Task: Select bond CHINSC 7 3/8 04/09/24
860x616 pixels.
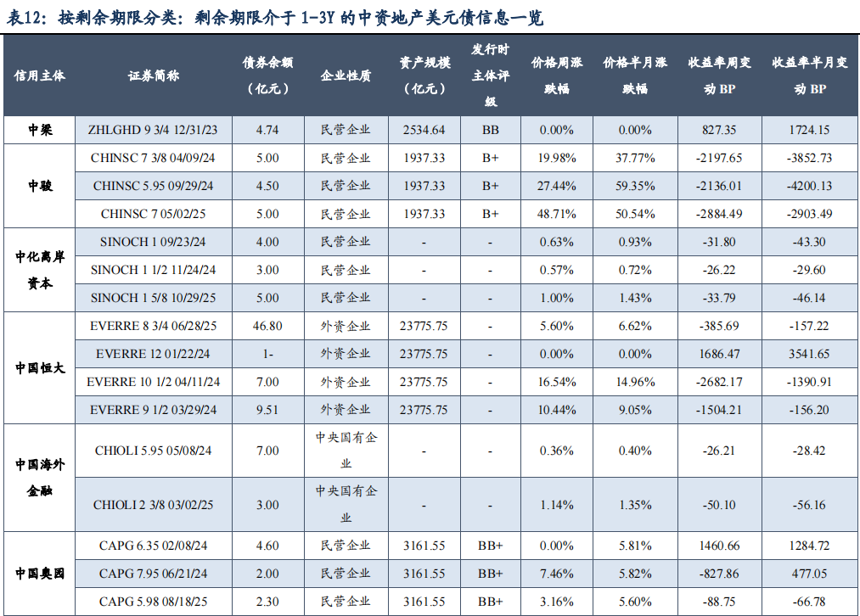Action: coord(153,158)
